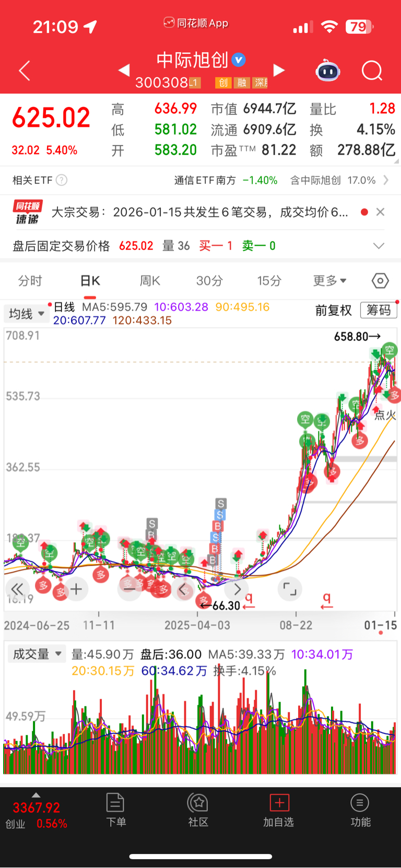The width and height of the screenshot is (401, 868).
Task: Move chart left with left chevron
Action: pos(183,589)
